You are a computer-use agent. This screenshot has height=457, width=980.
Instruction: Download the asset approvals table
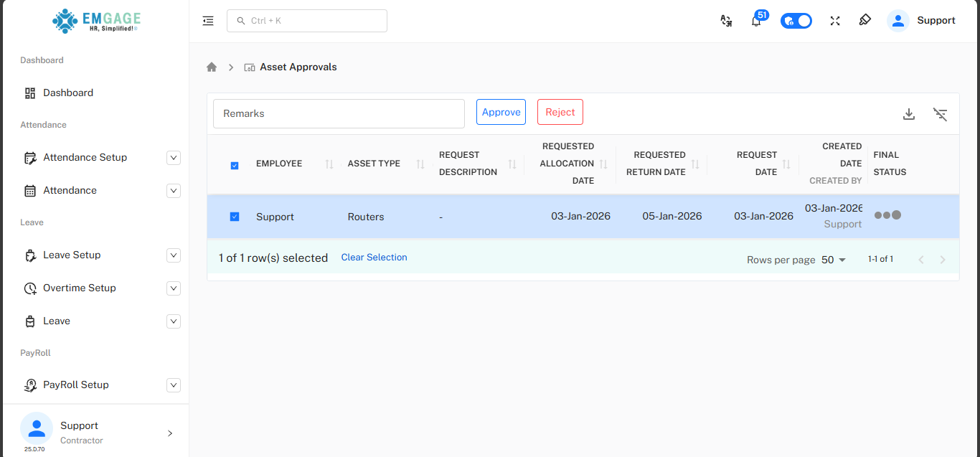tap(908, 114)
